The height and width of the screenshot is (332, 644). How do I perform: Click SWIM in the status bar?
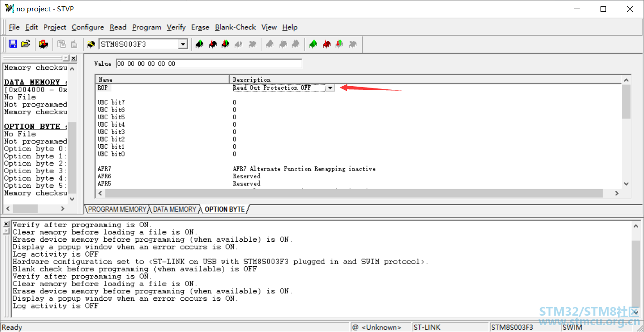tap(572, 327)
